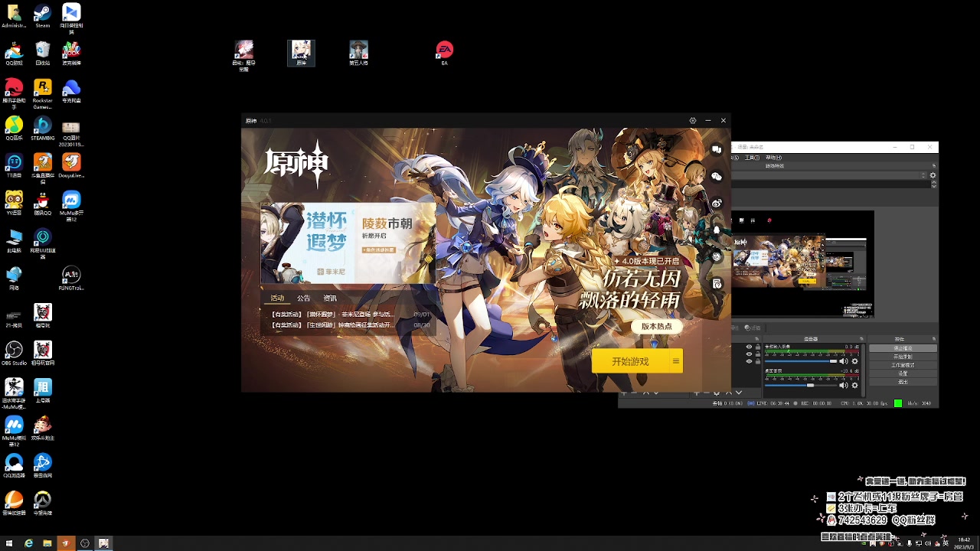Open the mic audio gear settings in OBS mixer
Screen dimensions: 980x551
[855, 361]
